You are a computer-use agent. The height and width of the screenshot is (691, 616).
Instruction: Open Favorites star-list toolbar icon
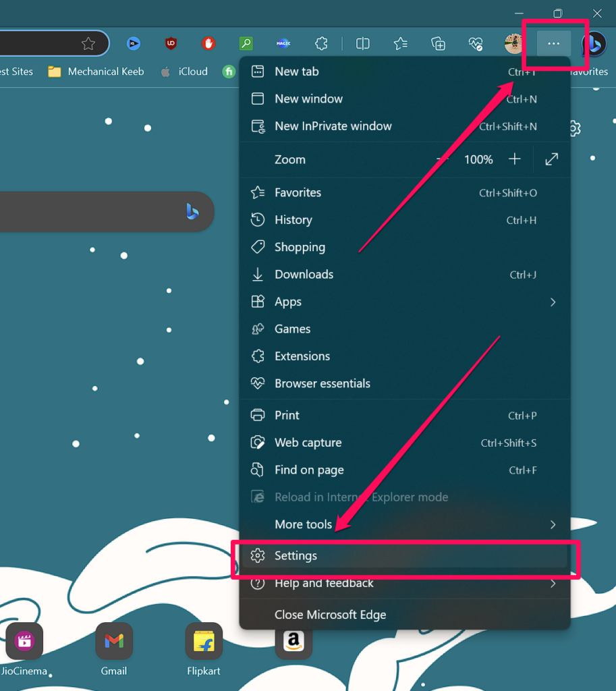[x=401, y=44]
